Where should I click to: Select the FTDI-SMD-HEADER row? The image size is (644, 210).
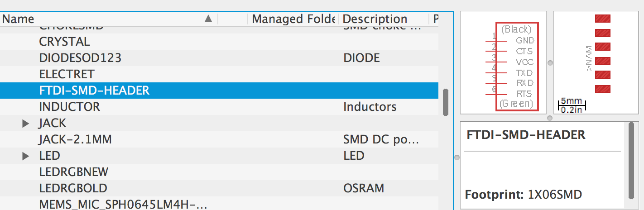coord(219,91)
